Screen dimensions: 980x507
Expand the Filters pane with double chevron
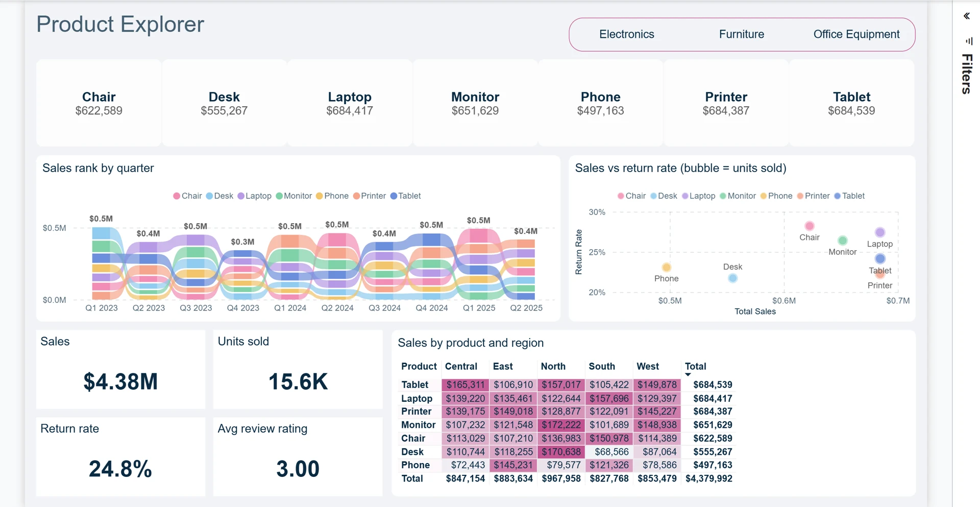(x=967, y=16)
